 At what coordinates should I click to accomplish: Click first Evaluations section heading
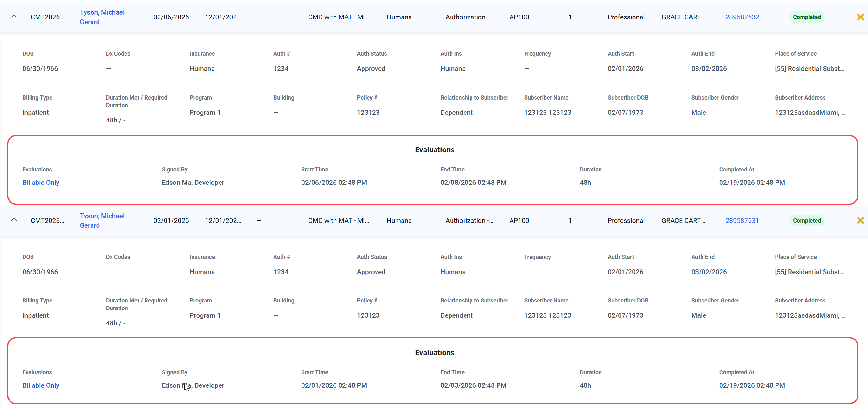click(x=434, y=150)
